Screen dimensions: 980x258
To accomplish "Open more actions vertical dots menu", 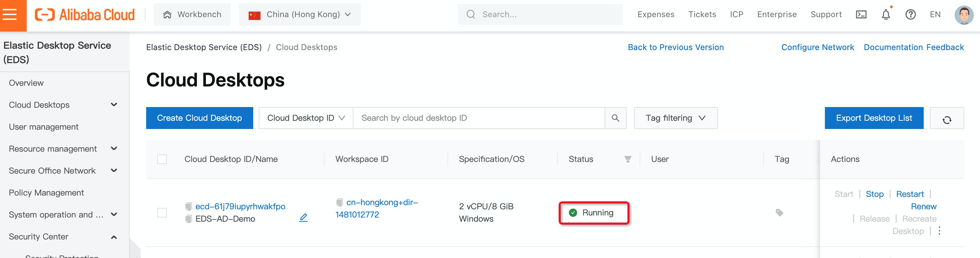I will click(x=939, y=231).
